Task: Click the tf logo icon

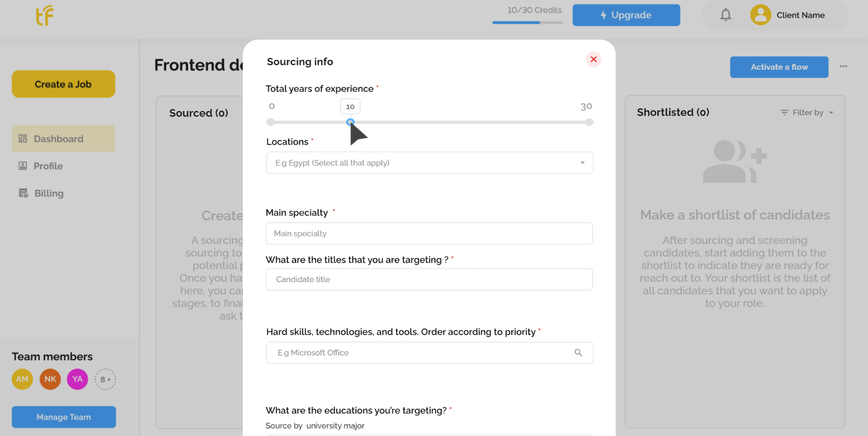Action: [x=45, y=16]
